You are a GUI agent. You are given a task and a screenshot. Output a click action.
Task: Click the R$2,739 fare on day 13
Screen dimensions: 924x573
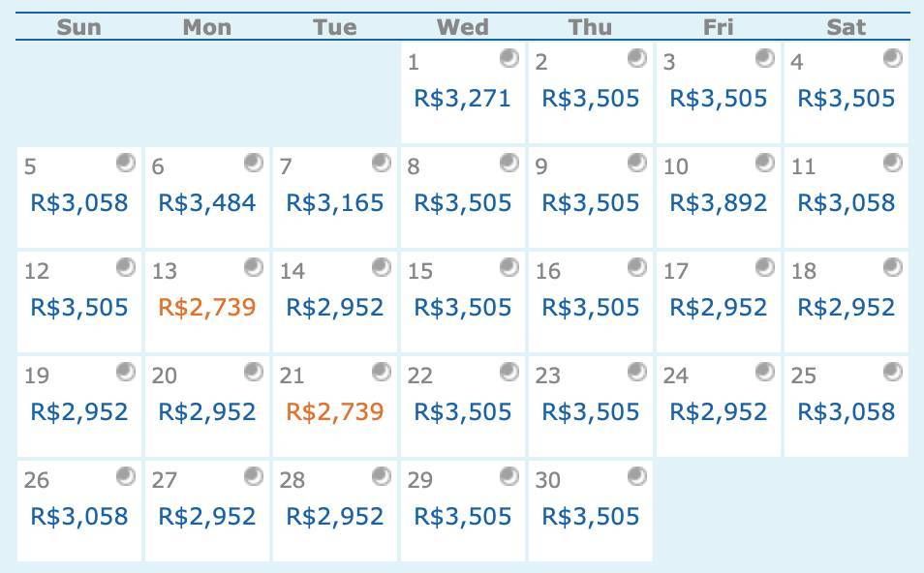pyautogui.click(x=207, y=308)
